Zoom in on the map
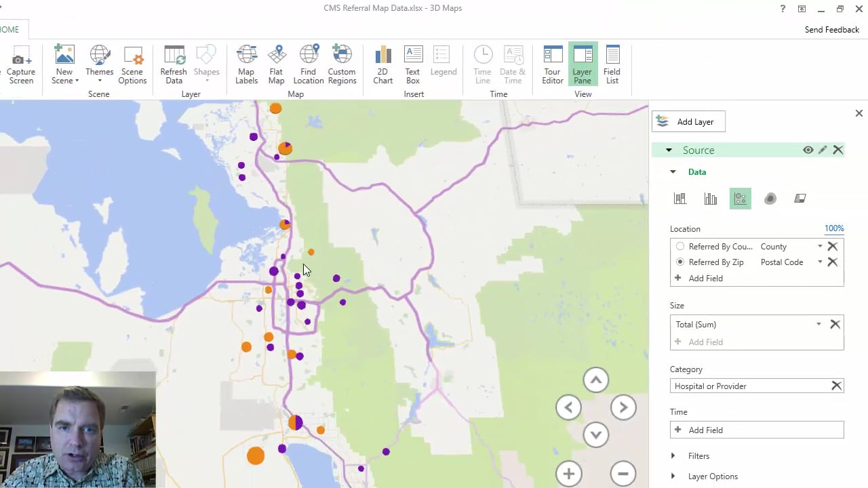The image size is (868, 488). click(x=568, y=474)
